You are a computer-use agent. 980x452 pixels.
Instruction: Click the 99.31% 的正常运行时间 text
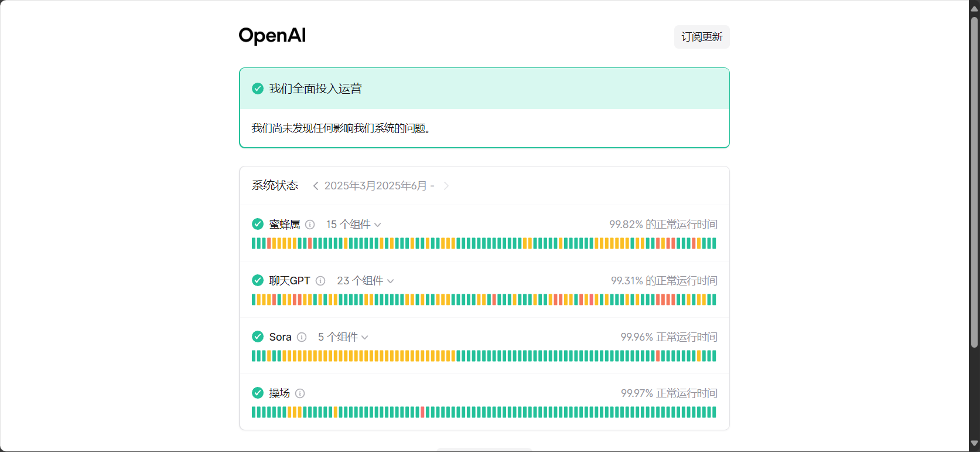pyautogui.click(x=664, y=281)
